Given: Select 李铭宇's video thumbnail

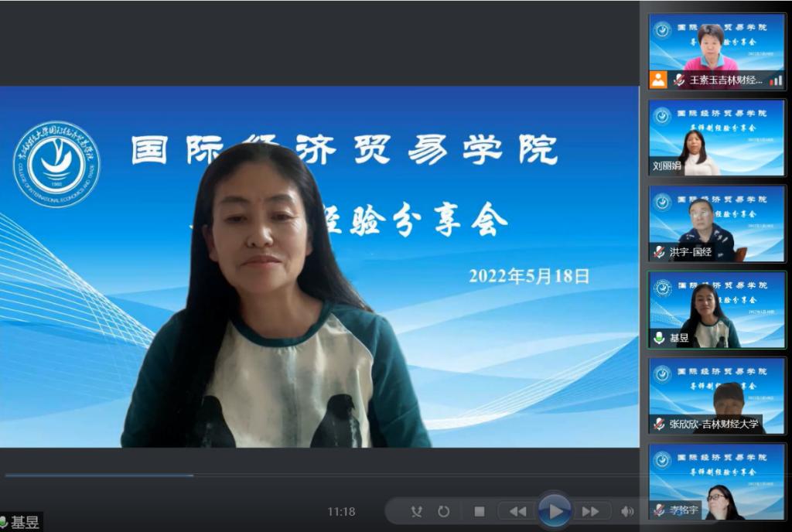Looking at the screenshot, I should pos(717,481).
